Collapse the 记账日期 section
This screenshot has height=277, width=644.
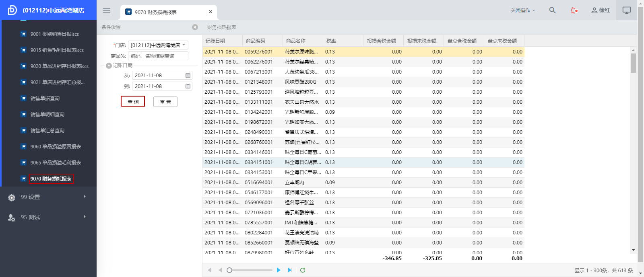pyautogui.click(x=109, y=66)
